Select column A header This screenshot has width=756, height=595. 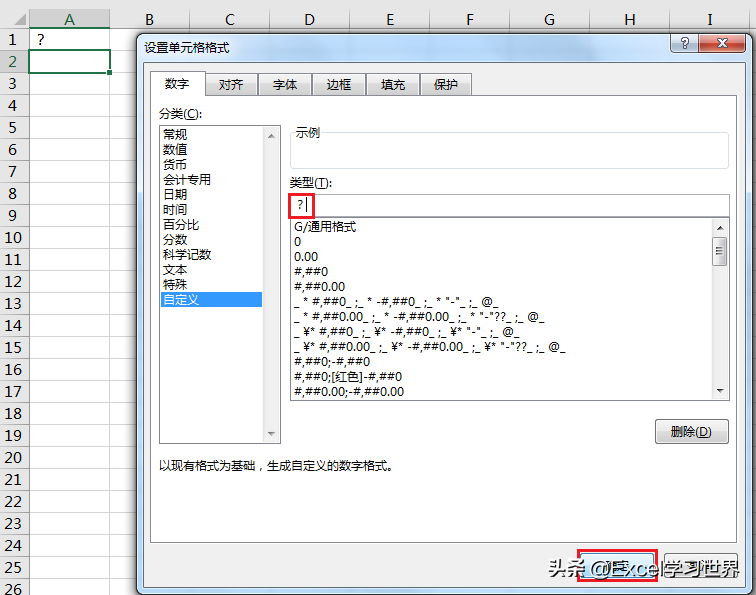(x=69, y=19)
